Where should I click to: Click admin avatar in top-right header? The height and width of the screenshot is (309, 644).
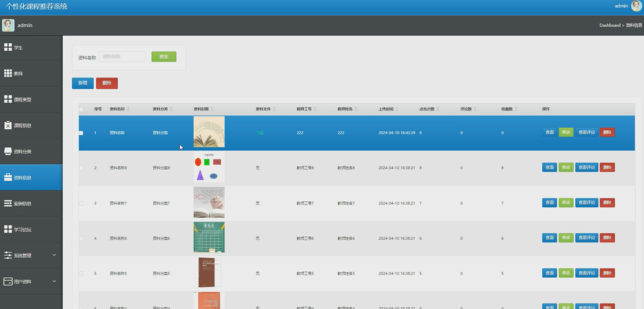pyautogui.click(x=636, y=6)
